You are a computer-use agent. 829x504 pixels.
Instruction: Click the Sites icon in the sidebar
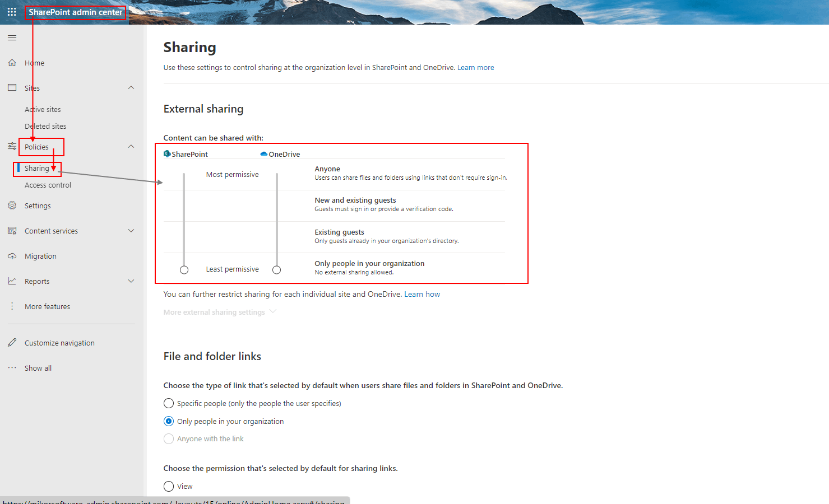(x=12, y=88)
